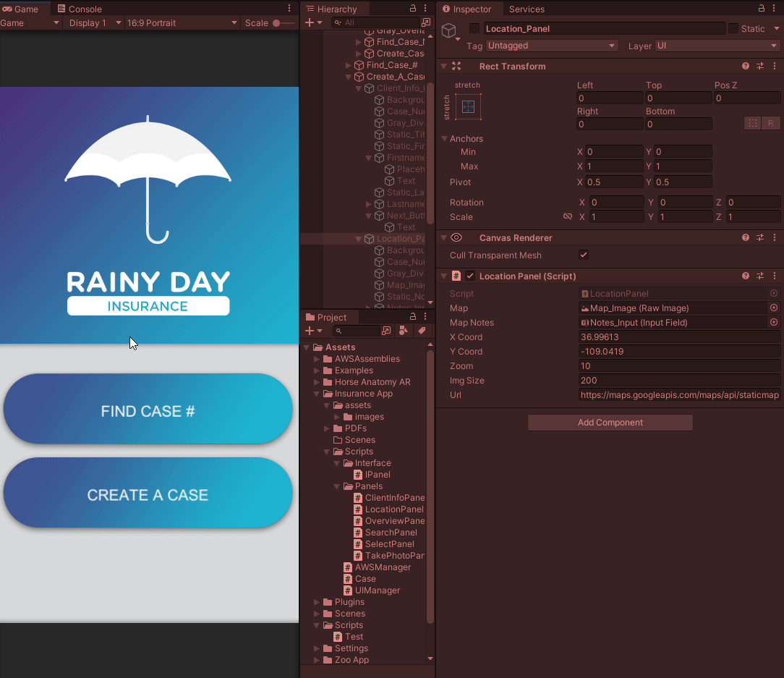
Task: Toggle Rect Transform raw edit mode R
Action: (770, 123)
